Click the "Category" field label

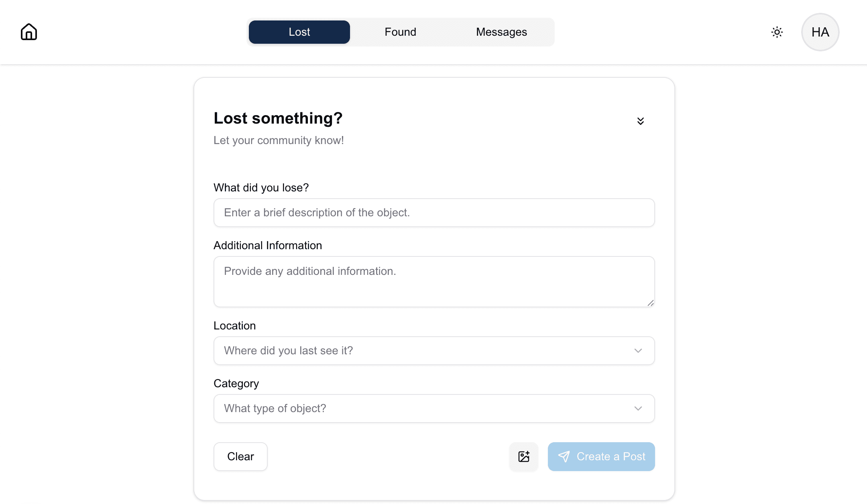[x=236, y=384]
